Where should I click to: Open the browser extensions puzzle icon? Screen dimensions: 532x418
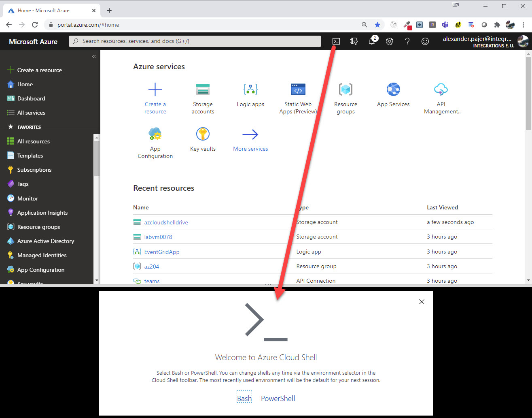click(497, 25)
